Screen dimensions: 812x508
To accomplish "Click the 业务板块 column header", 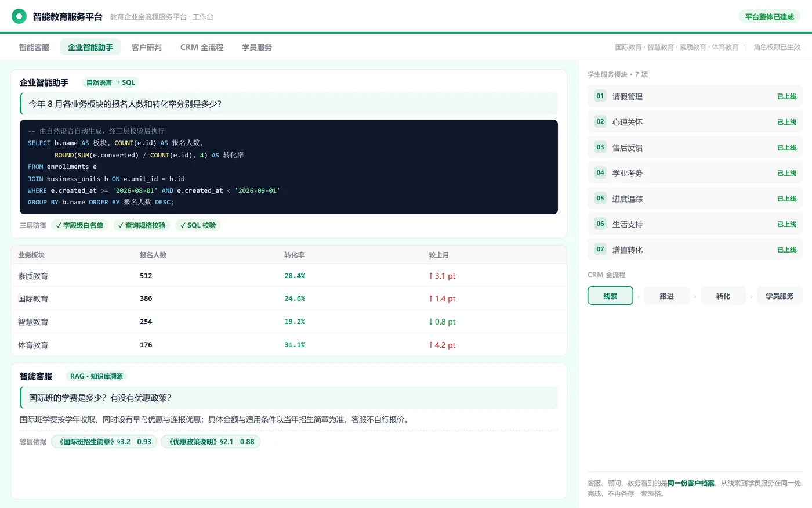I will pyautogui.click(x=31, y=255).
